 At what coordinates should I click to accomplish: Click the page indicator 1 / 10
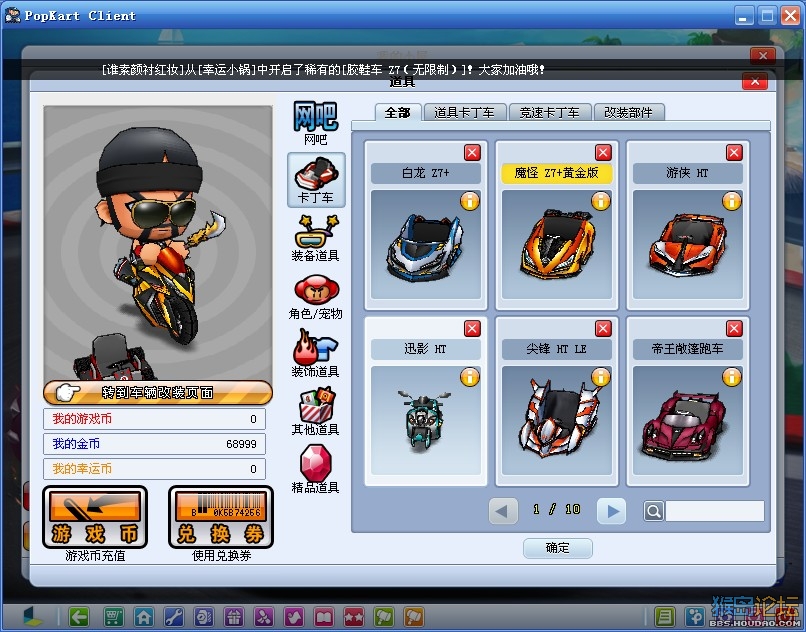pyautogui.click(x=557, y=510)
